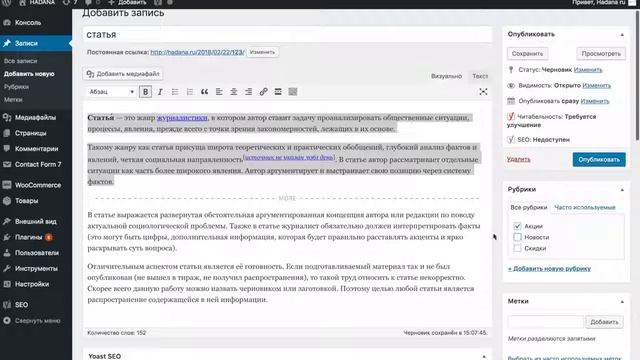Preview post with Просмотреть button

[601, 53]
